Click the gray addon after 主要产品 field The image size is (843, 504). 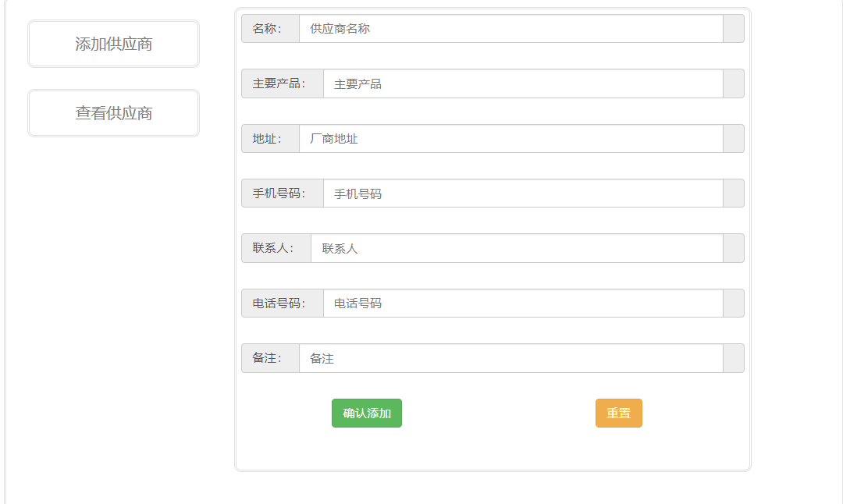[734, 83]
